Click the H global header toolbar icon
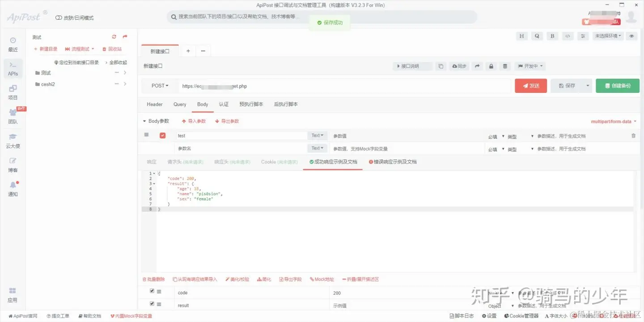Screen dimensions: 644x322 point(521,36)
